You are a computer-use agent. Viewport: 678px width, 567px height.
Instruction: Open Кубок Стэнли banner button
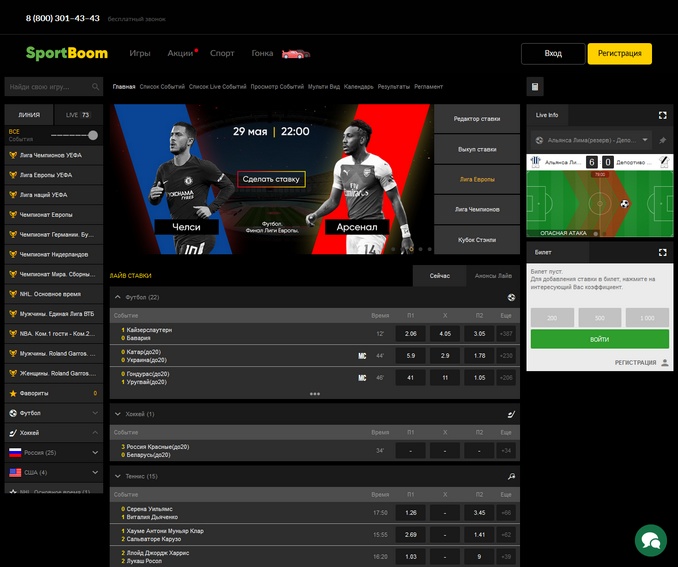(477, 240)
